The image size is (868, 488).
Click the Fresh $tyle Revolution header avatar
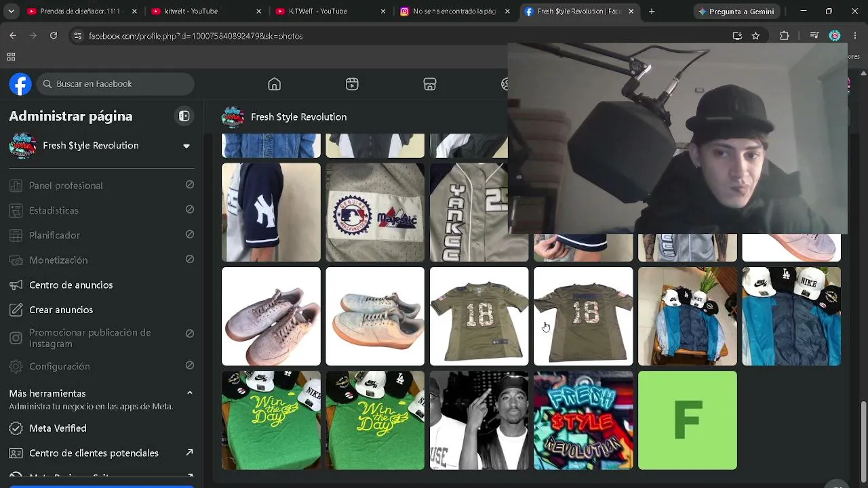tap(233, 117)
